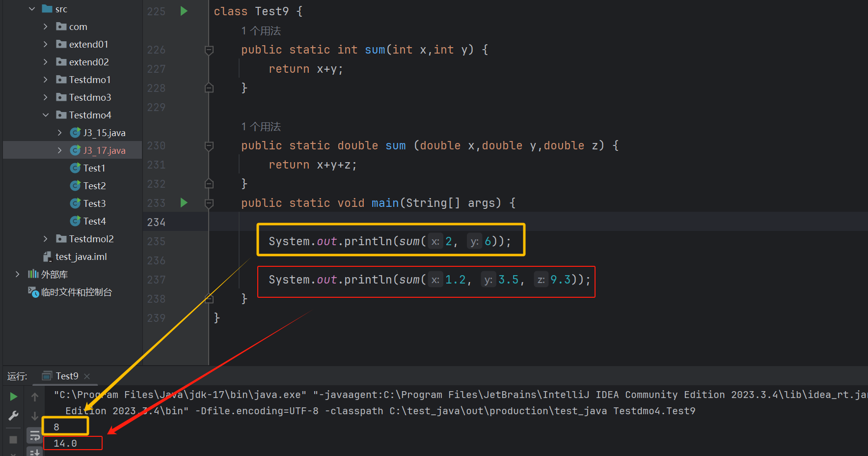
Task: Fold the main method at line 233
Action: click(209, 203)
